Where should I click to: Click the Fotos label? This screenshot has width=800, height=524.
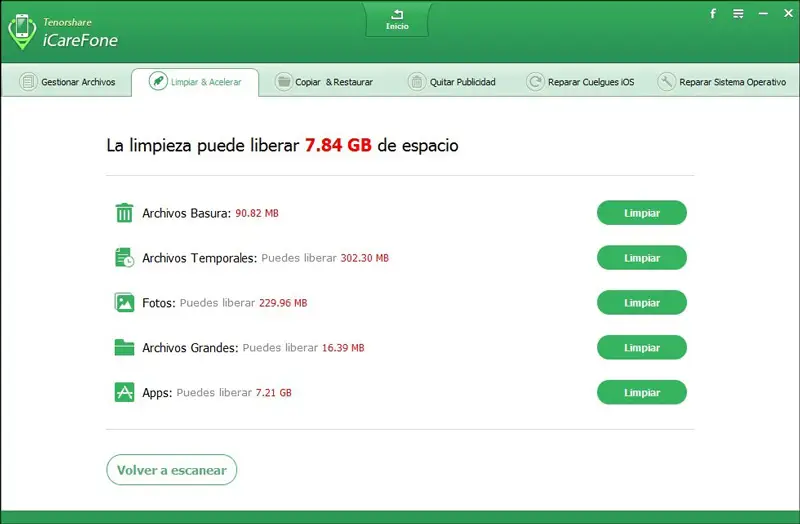tap(159, 303)
